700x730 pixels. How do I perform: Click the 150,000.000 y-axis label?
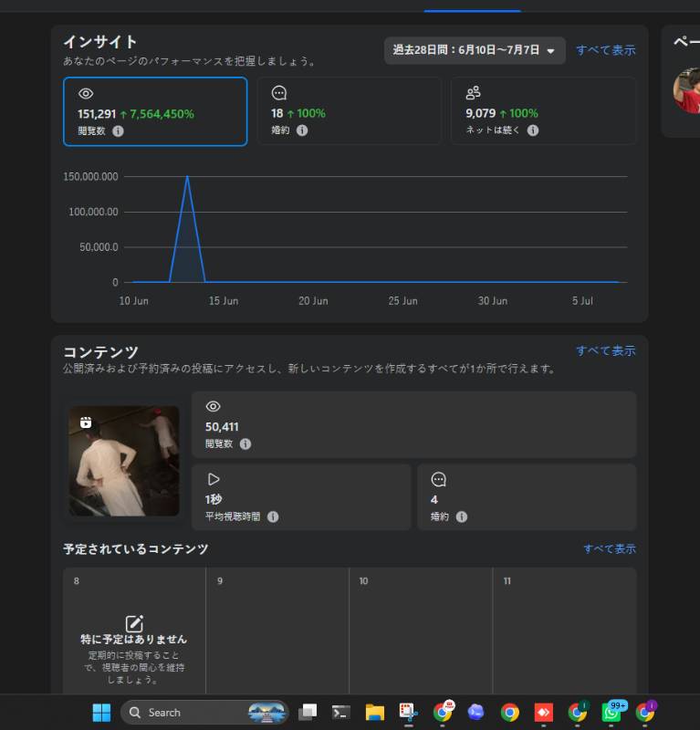91,176
